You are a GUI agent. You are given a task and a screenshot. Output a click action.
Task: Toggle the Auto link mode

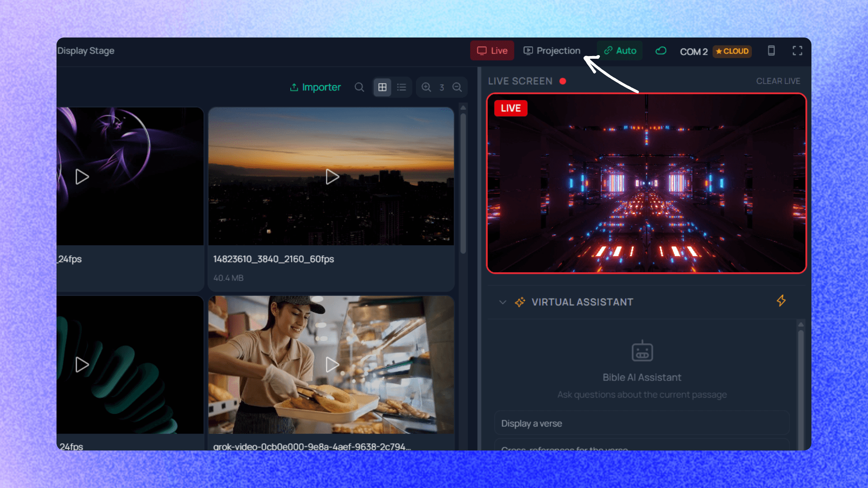coord(620,51)
